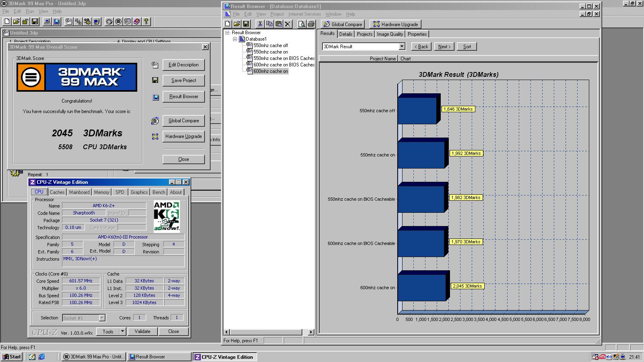Open Socket #1 selection dropdown in CPU-Z
Screen dimensions: 644x362
click(x=102, y=318)
